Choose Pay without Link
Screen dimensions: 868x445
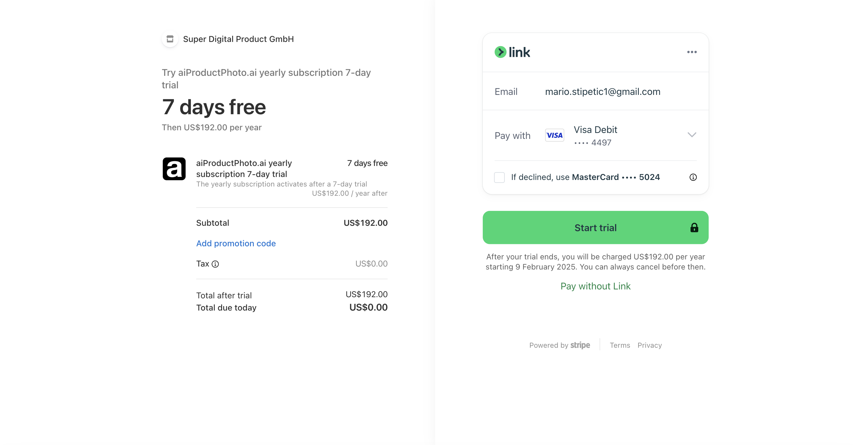(595, 286)
